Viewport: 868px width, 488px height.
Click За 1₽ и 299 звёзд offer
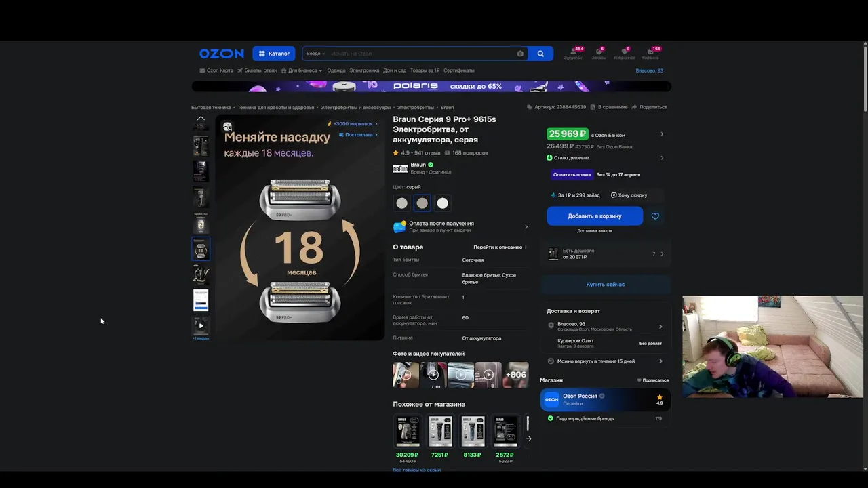(575, 195)
